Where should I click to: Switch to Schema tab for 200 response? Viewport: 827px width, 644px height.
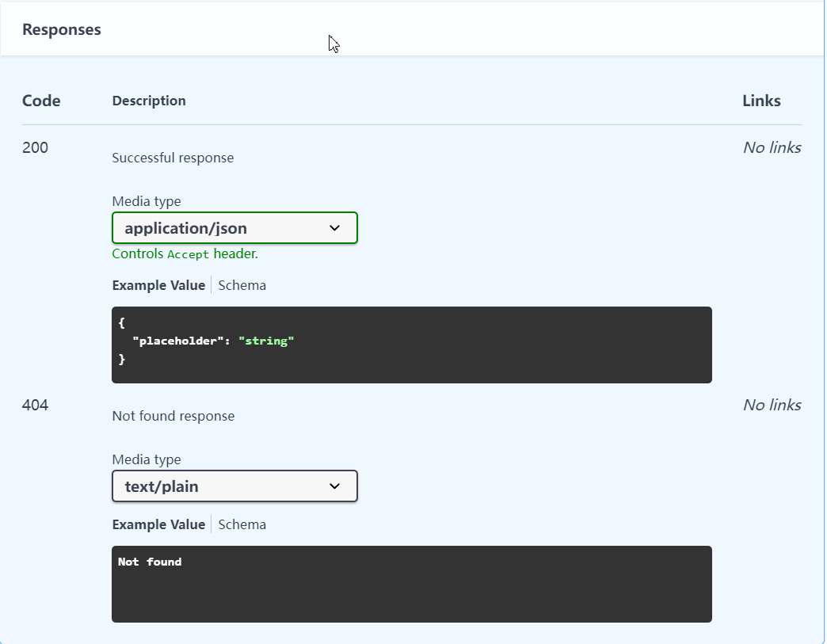point(242,285)
